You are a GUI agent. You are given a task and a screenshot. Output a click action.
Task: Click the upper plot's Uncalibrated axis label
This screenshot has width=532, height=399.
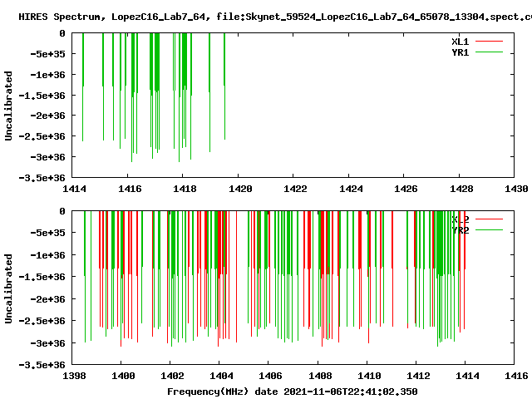(8, 106)
